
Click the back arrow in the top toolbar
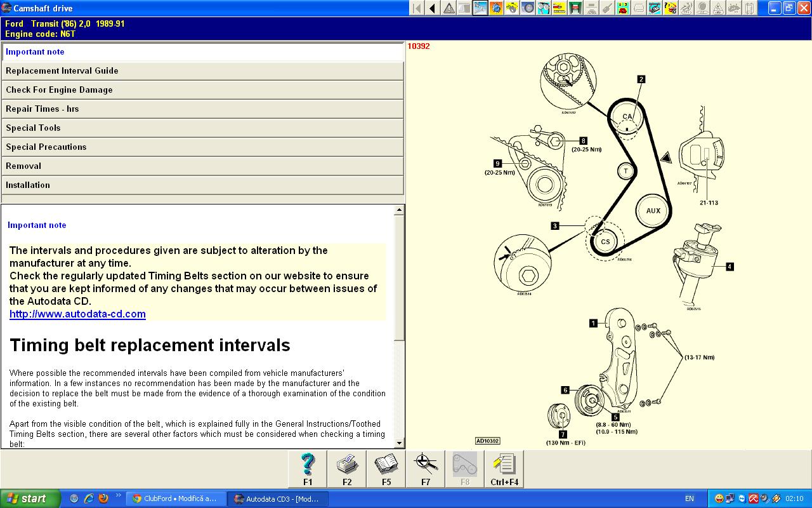click(433, 8)
